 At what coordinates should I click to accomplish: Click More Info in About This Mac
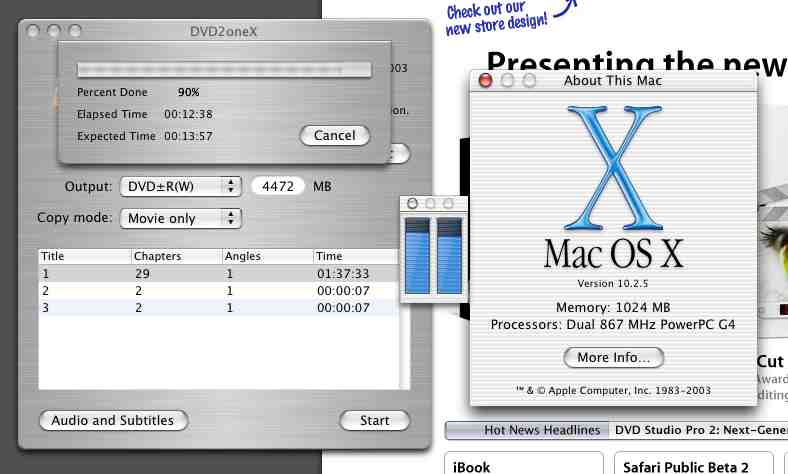pyautogui.click(x=613, y=357)
